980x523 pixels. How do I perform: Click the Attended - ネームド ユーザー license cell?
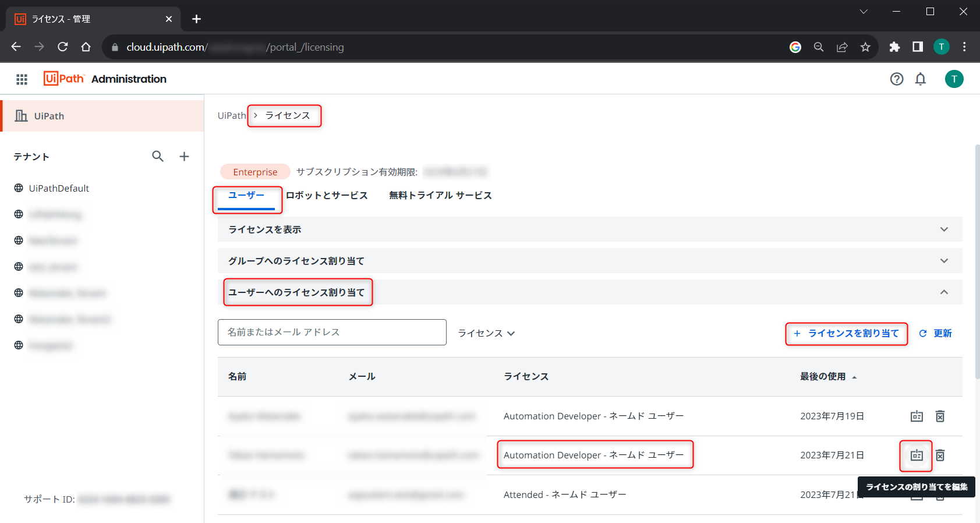tap(565, 494)
